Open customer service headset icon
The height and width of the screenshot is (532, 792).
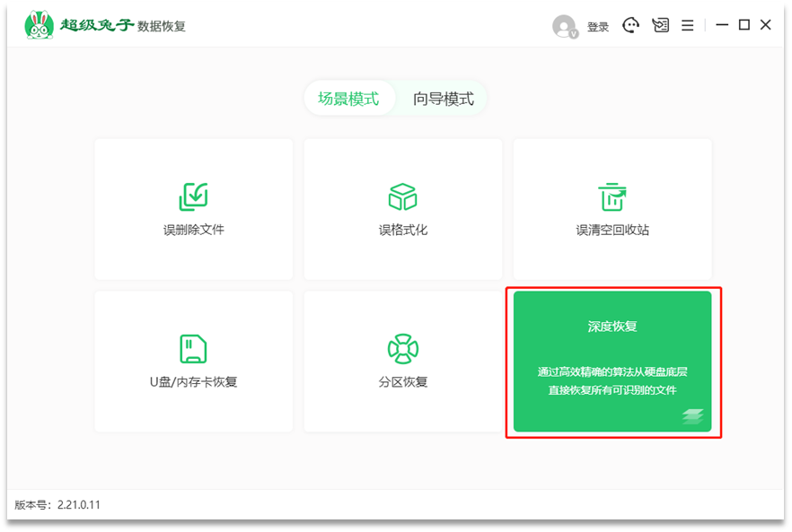pyautogui.click(x=630, y=26)
